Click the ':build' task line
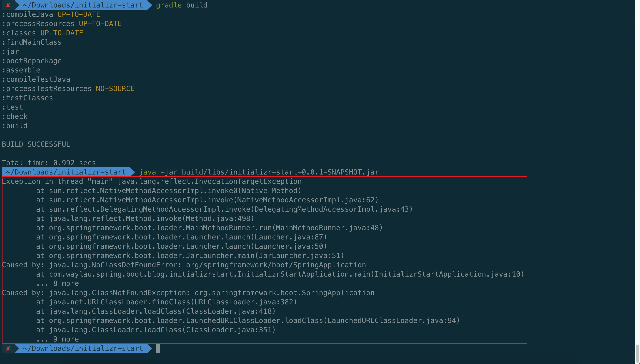 [15, 125]
